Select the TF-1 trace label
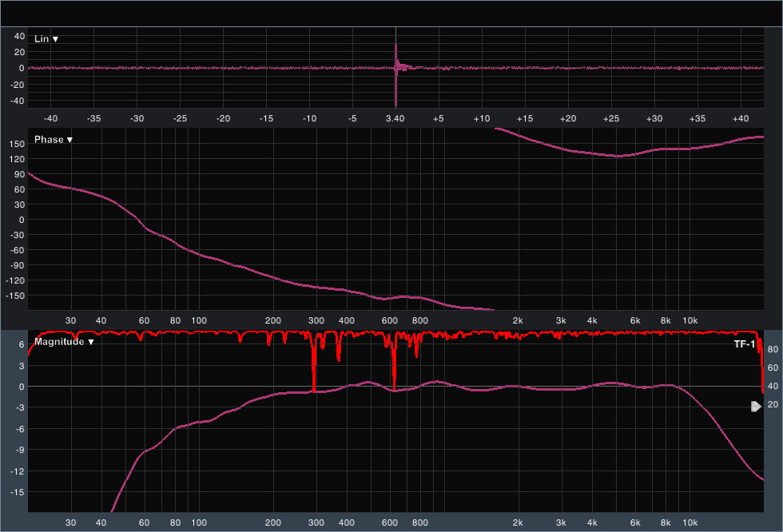This screenshot has height=532, width=783. pyautogui.click(x=745, y=343)
